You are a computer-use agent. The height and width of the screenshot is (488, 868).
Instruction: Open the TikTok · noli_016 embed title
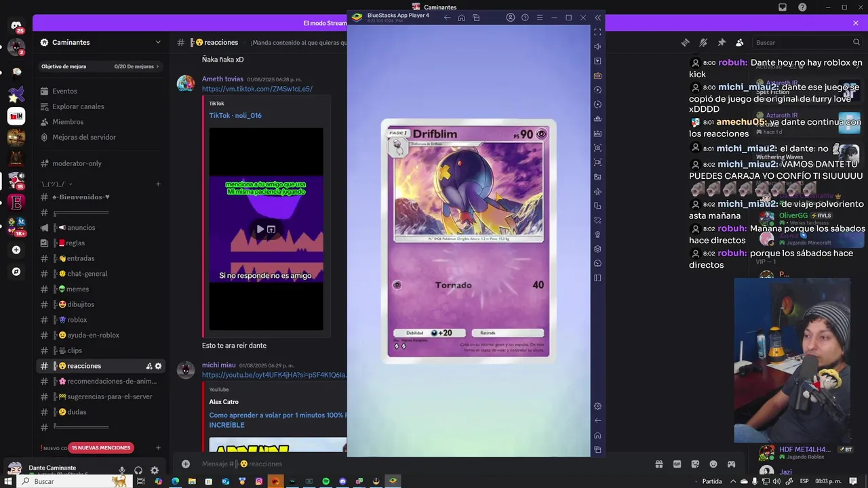pyautogui.click(x=235, y=115)
